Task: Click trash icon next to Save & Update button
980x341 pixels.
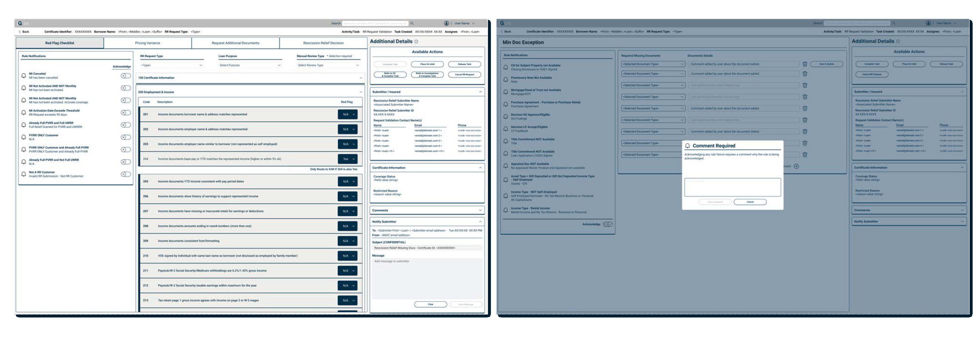Action: (x=805, y=64)
